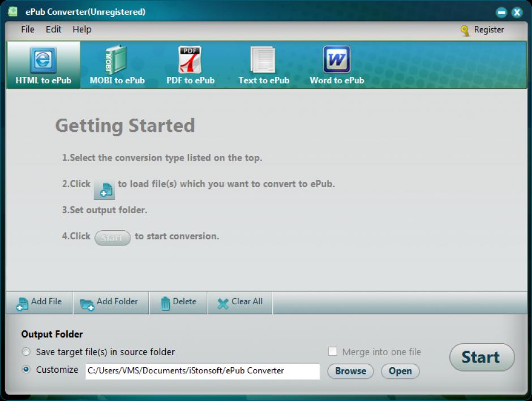The image size is (532, 401).
Task: Enable Merge into one file checkbox
Action: coord(333,351)
